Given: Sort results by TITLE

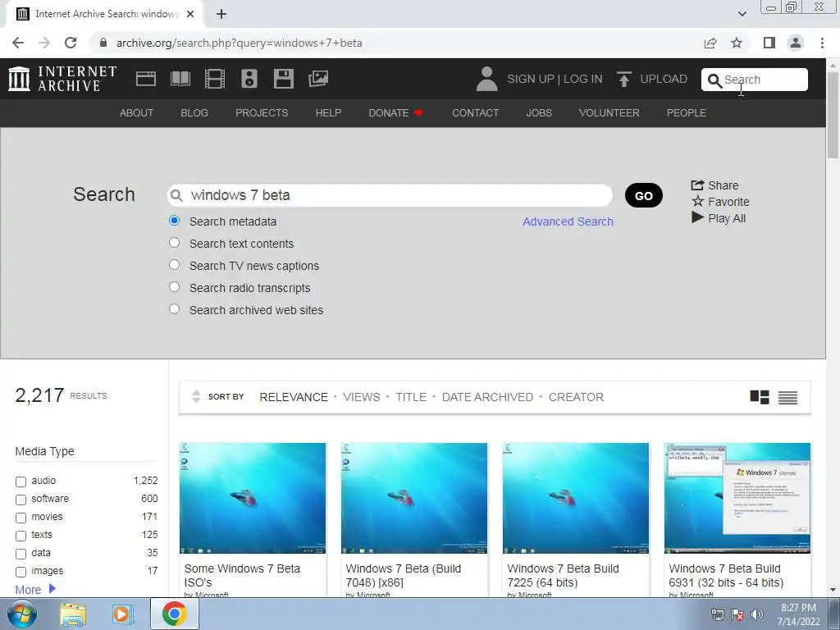Looking at the screenshot, I should 411,397.
